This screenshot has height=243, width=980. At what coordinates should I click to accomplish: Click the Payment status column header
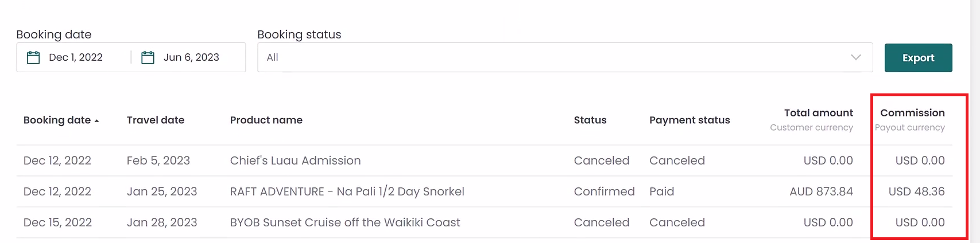(690, 120)
